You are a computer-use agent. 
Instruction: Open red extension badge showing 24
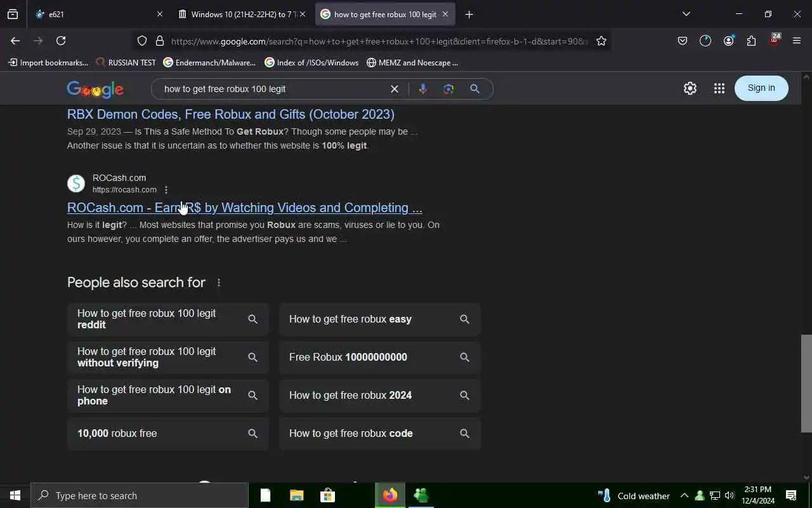[775, 39]
